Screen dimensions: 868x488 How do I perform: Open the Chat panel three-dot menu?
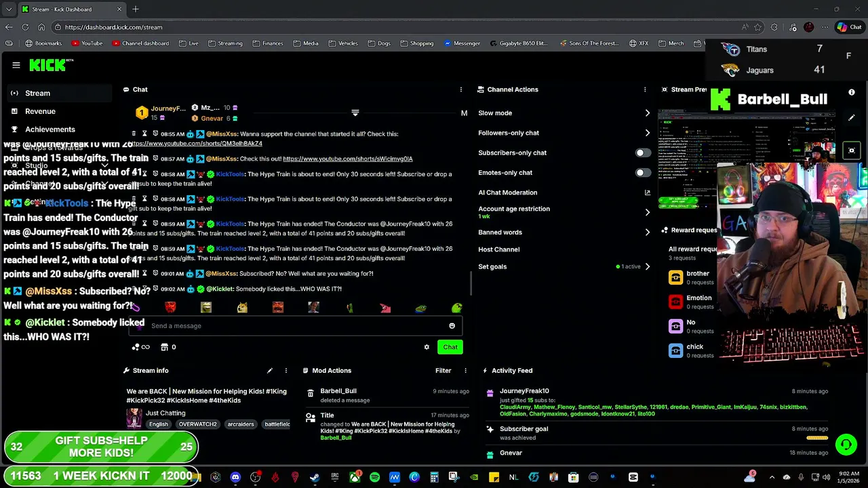[461, 89]
